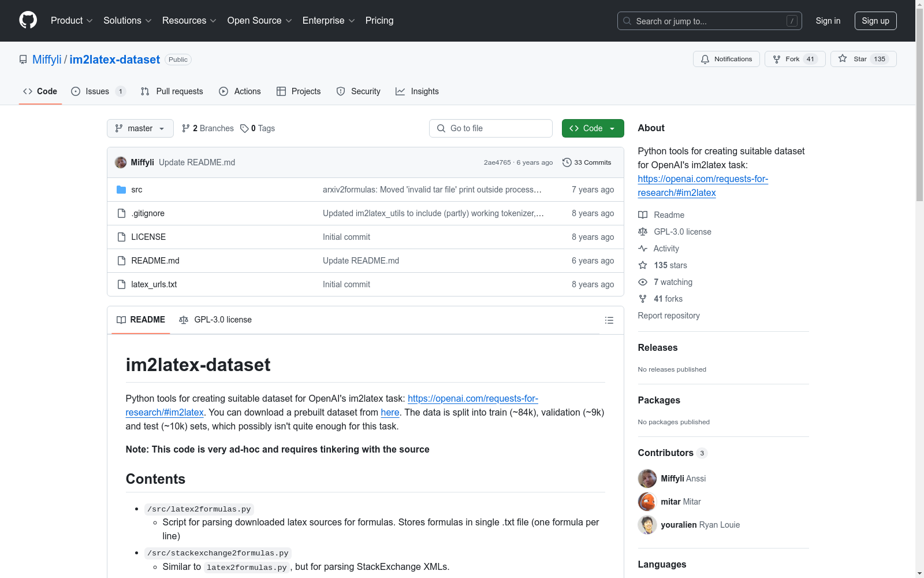
Task: Open the Pull requests tab
Action: (x=172, y=91)
